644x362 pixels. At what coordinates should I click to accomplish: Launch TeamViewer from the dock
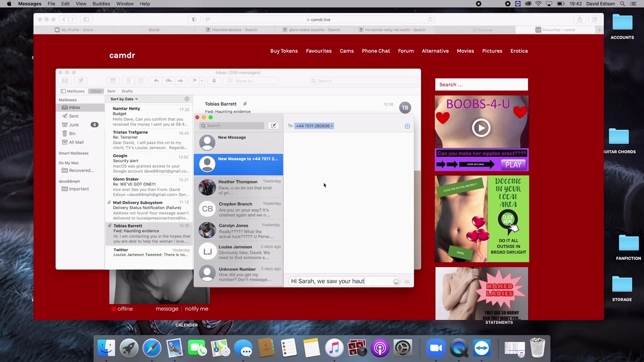481,348
